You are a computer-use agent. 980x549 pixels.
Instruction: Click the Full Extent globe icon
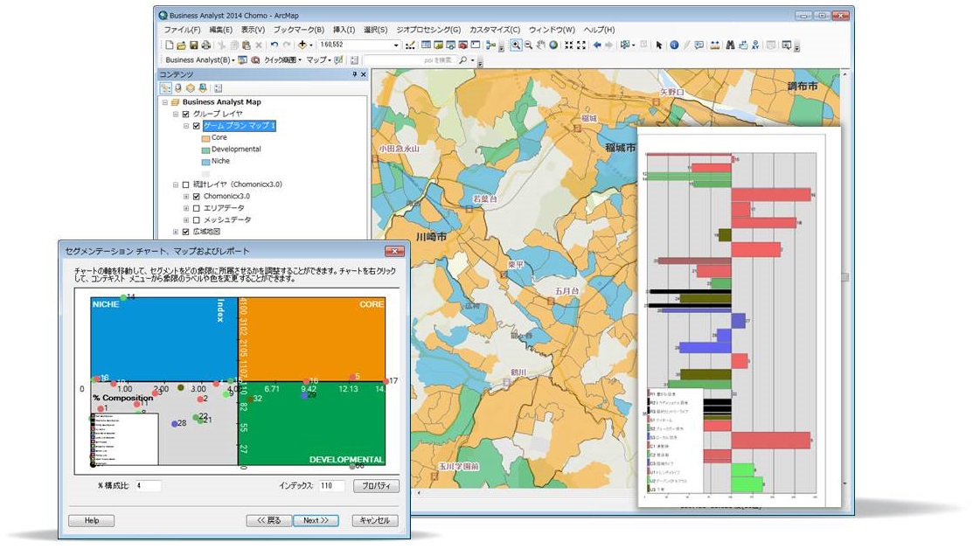point(553,45)
